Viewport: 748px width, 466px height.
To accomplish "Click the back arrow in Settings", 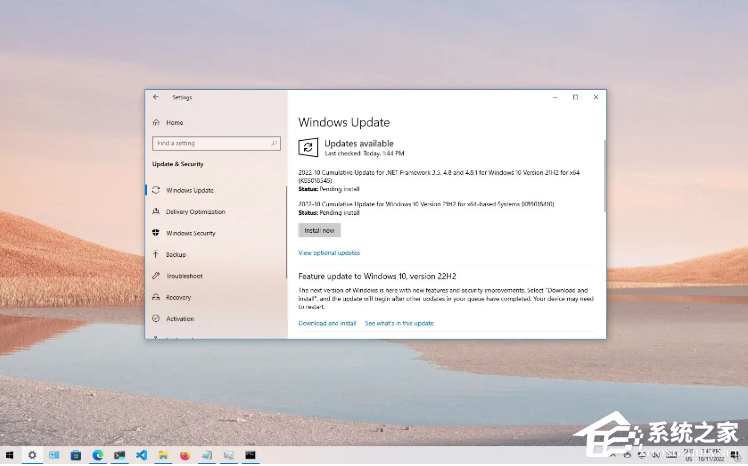I will point(156,97).
